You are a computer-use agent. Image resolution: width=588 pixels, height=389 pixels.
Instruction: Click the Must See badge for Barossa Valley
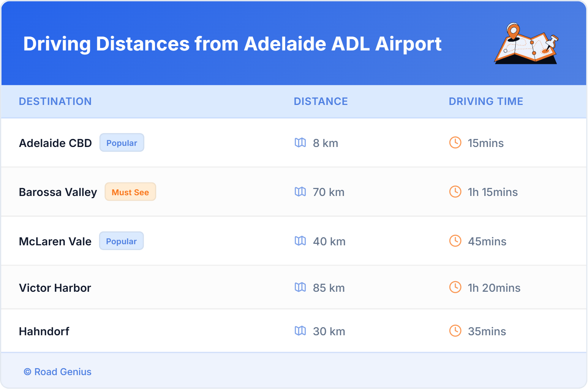pos(130,192)
